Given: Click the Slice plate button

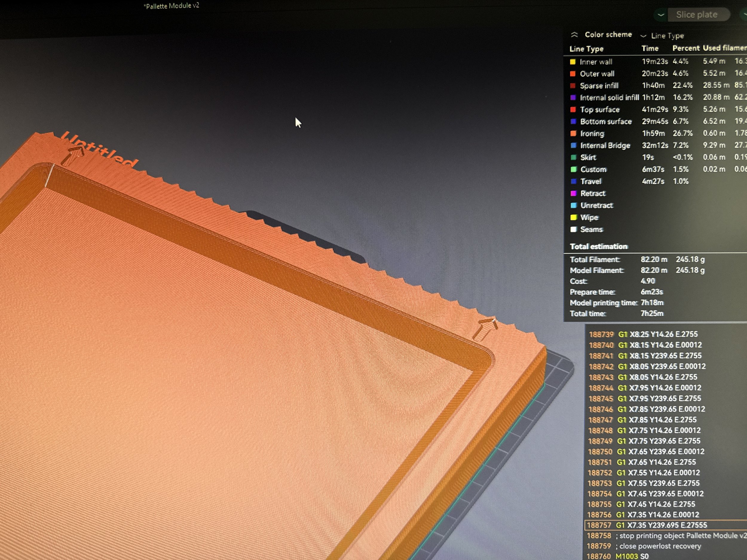Looking at the screenshot, I should click(x=696, y=15).
